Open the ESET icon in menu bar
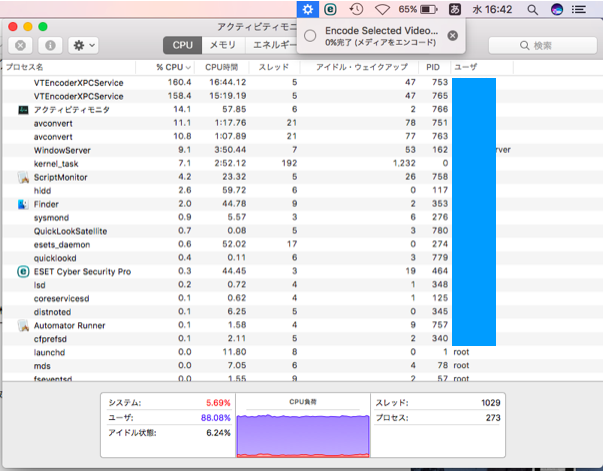Viewport: 605px width, 472px height. tap(331, 9)
